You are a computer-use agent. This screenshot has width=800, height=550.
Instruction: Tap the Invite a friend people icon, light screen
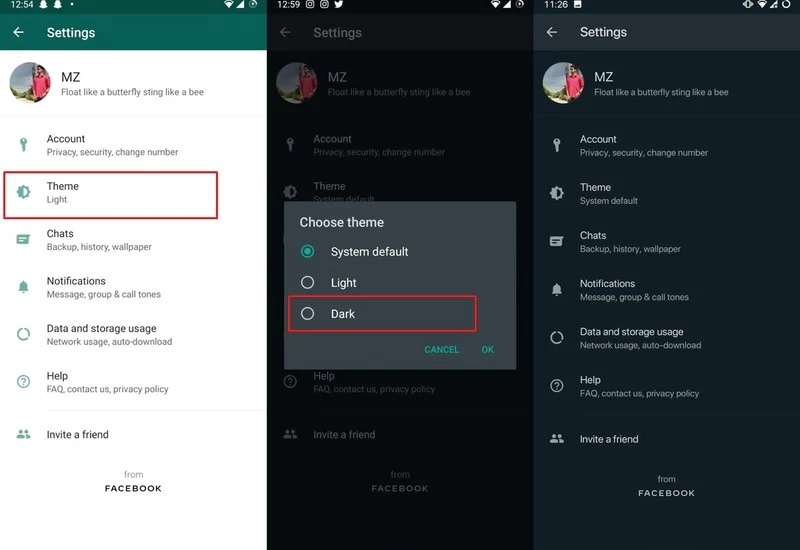(x=24, y=435)
